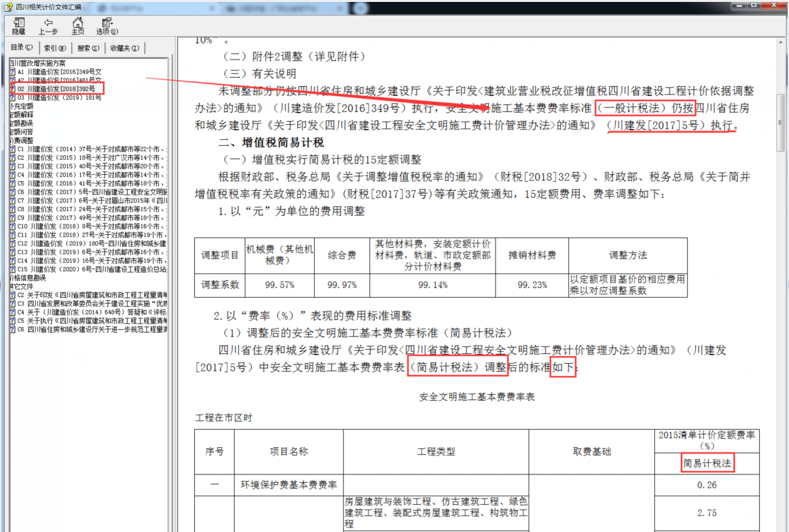This screenshot has width=789, height=532.
Task: Open topic C7 川建价发(2017)6号
Action: (x=92, y=201)
